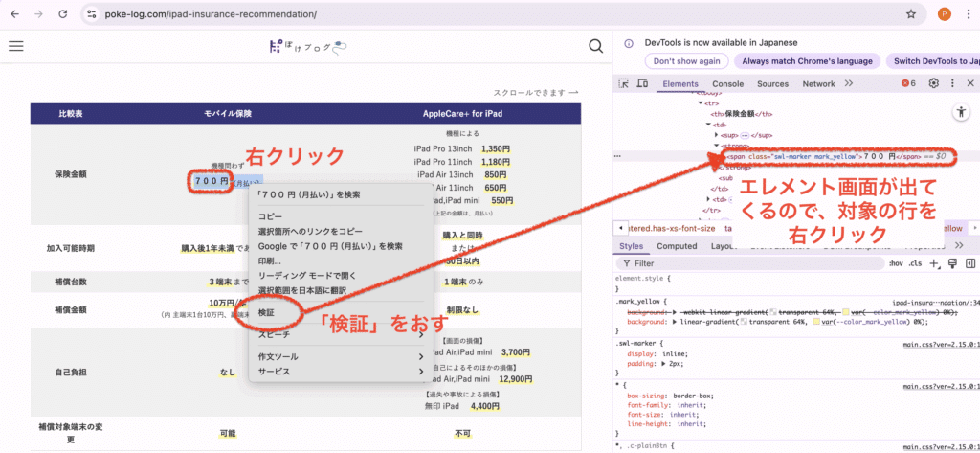This screenshot has height=453, width=980.
Task: Choose コピー in the context menu
Action: point(270,216)
